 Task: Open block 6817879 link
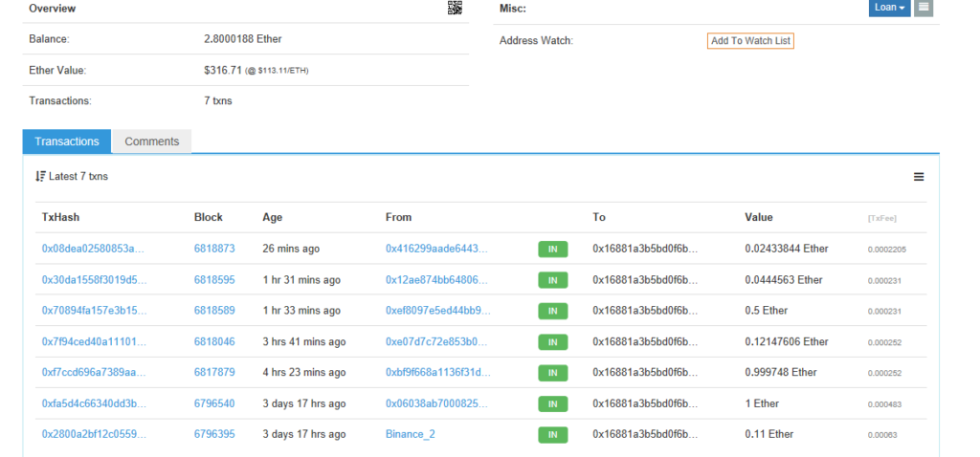tap(214, 373)
